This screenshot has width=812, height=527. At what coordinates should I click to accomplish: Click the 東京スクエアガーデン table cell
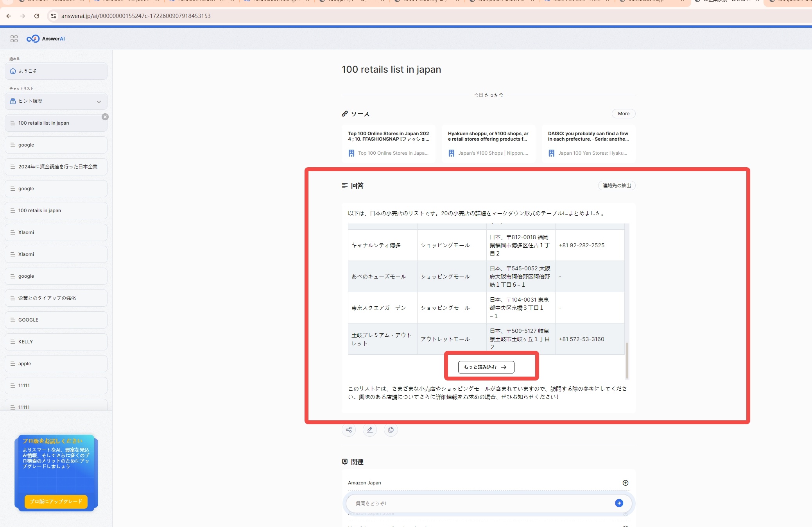point(382,308)
